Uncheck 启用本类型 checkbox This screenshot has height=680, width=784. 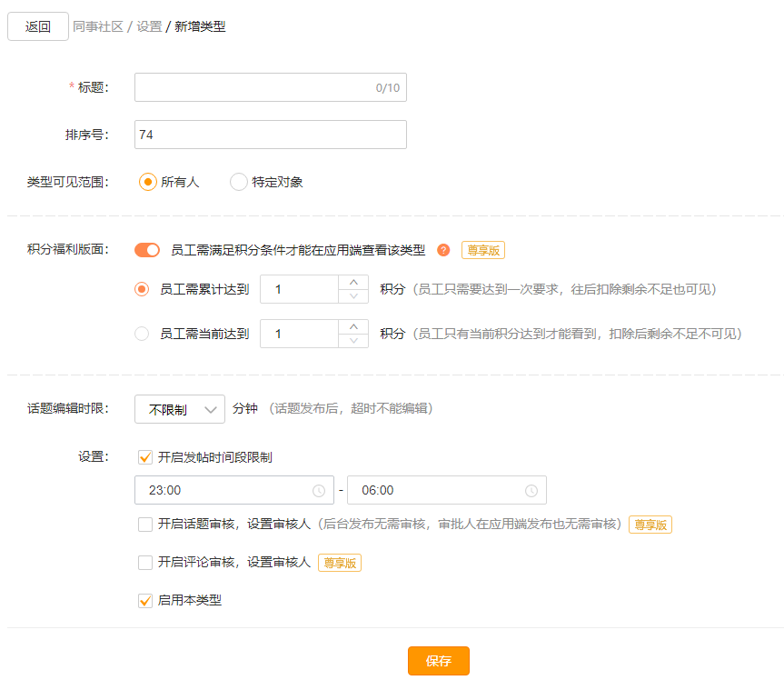tap(145, 600)
